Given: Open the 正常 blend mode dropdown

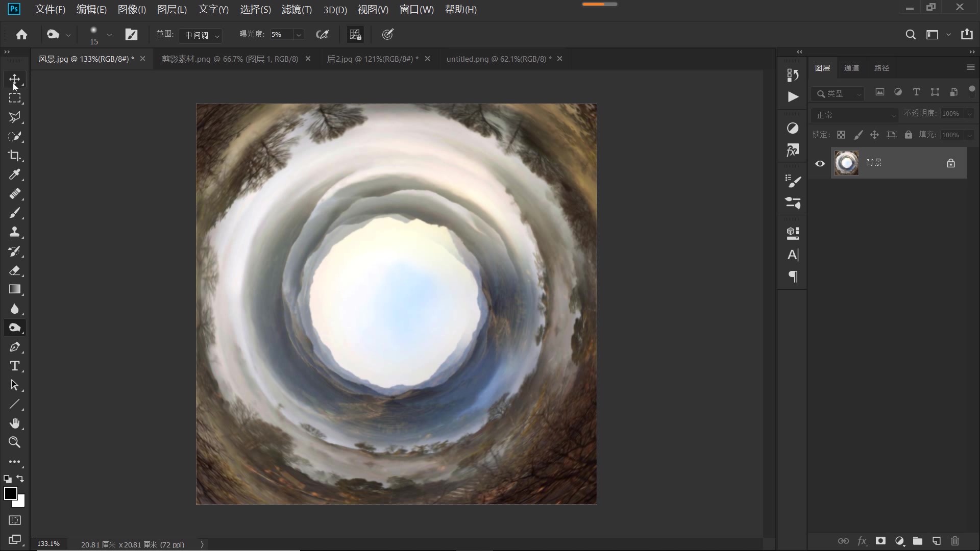Looking at the screenshot, I should (x=855, y=115).
